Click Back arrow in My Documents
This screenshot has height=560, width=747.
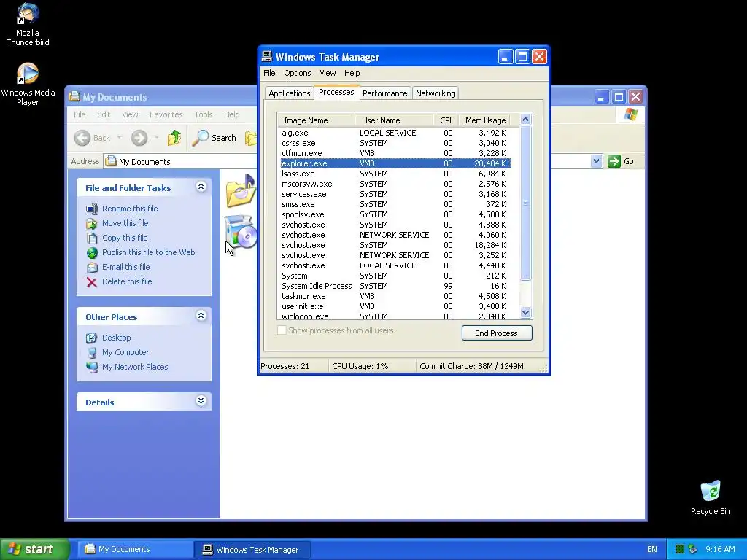[82, 138]
